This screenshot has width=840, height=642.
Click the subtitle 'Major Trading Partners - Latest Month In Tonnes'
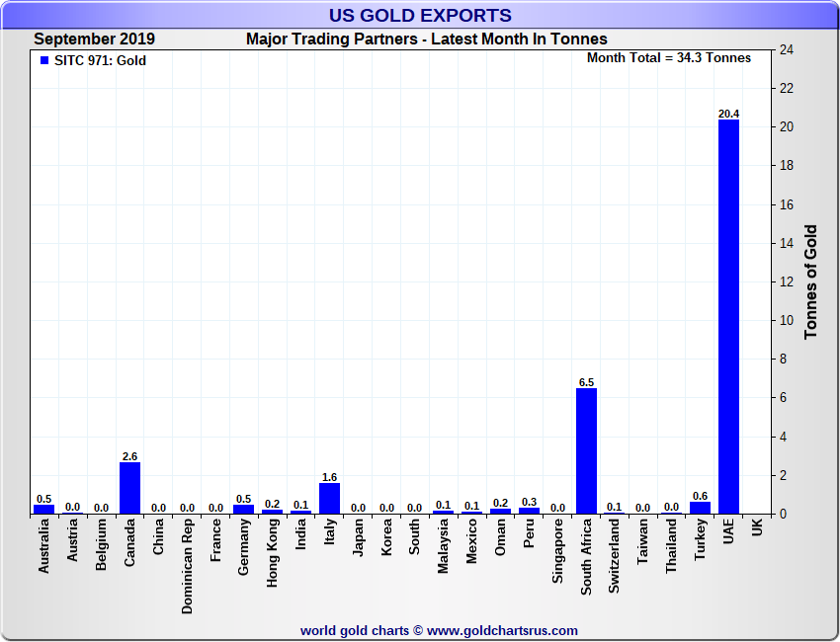(427, 40)
